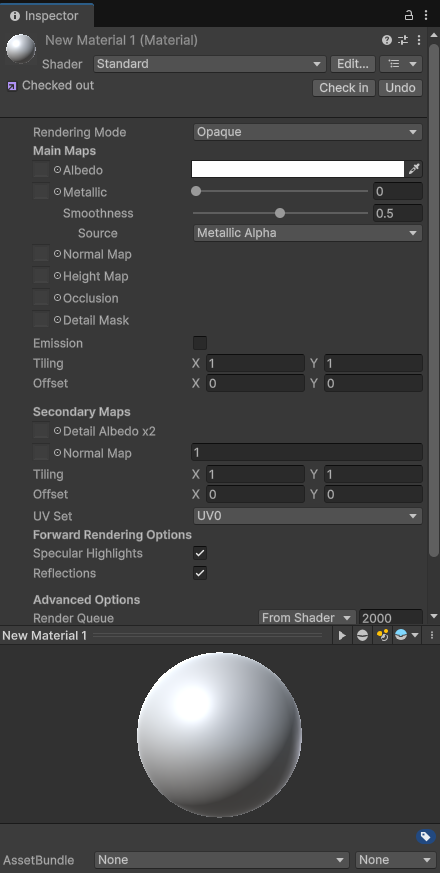Viewport: 440px width, 873px height.
Task: Pick albedo color with the eyedropper icon
Action: pyautogui.click(x=414, y=169)
